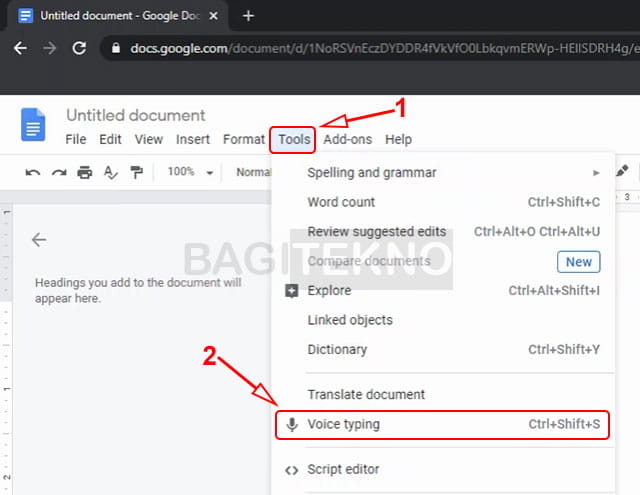Screen dimensions: 640x495
Task: Reload the page with refresh icon
Action: (79, 48)
